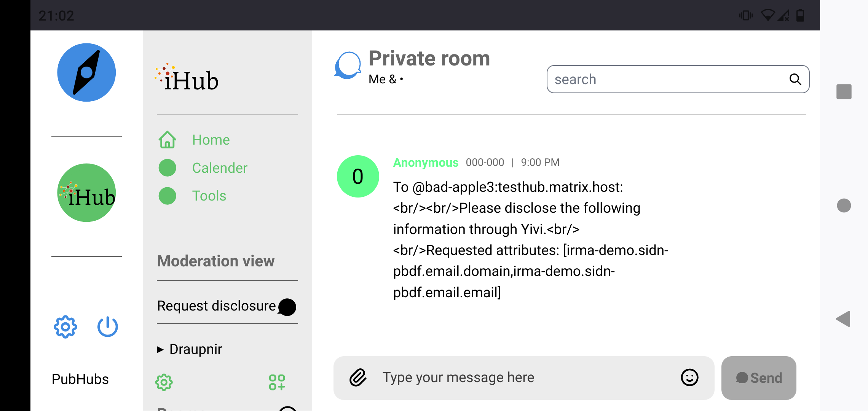This screenshot has height=411, width=868.
Task: Tap the battery icon in status bar
Action: [801, 15]
